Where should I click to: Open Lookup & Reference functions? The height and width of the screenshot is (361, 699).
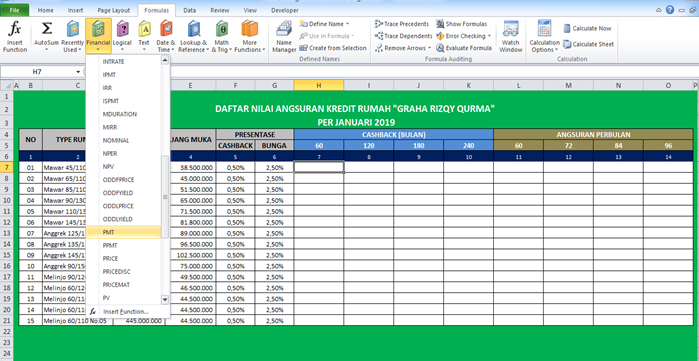(194, 37)
